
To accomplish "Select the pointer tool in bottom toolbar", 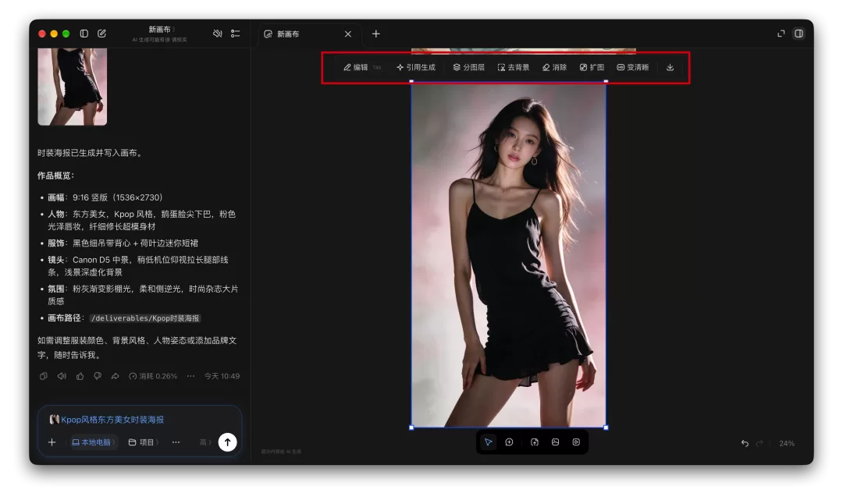I will pyautogui.click(x=488, y=442).
